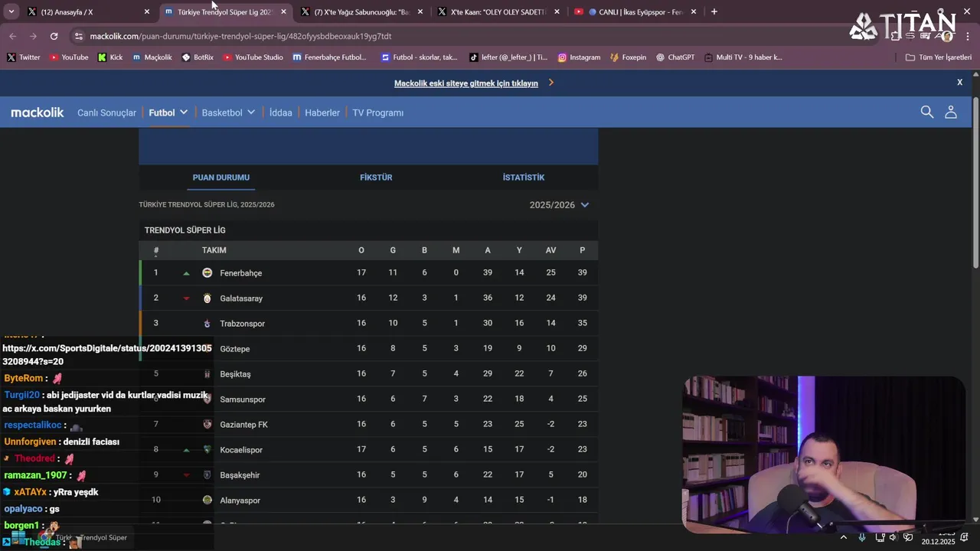The image size is (980, 551).
Task: Click the mackolik logo
Action: [x=38, y=112]
